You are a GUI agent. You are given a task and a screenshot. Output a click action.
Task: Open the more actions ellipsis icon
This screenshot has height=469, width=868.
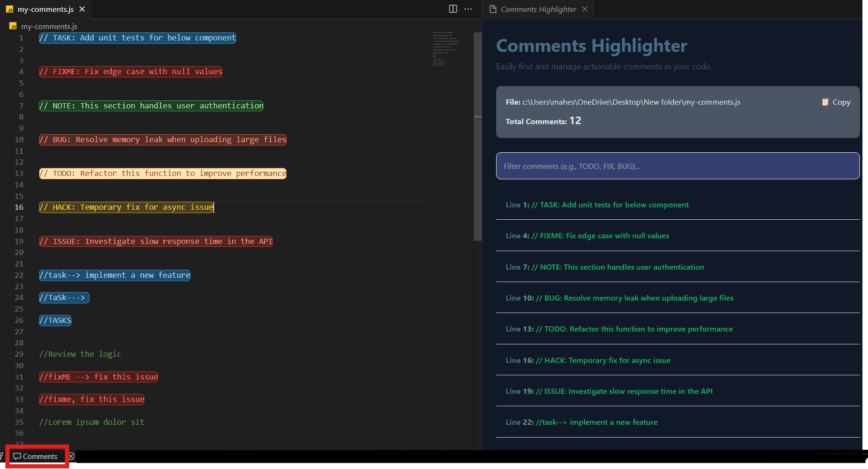(468, 9)
